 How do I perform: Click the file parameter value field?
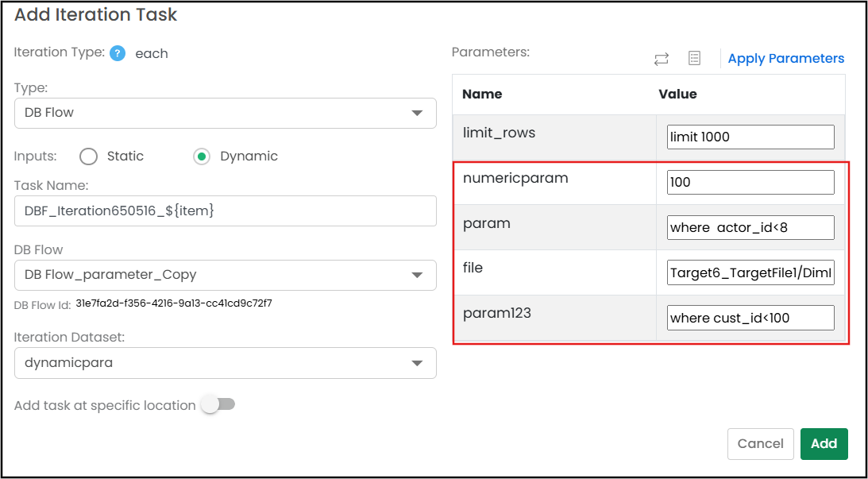pyautogui.click(x=750, y=272)
